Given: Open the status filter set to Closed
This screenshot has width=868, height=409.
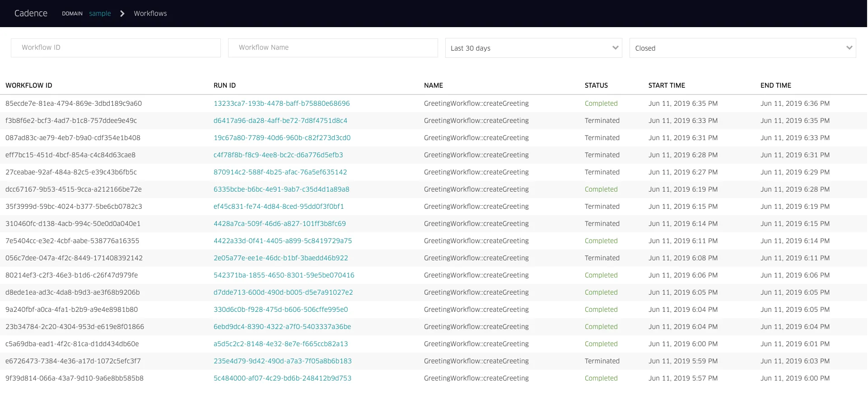Looking at the screenshot, I should 742,47.
